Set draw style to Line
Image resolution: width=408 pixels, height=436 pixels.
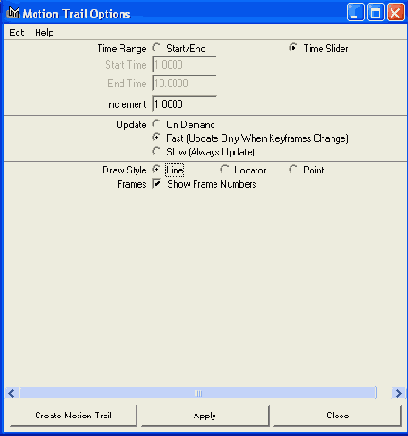tap(157, 169)
